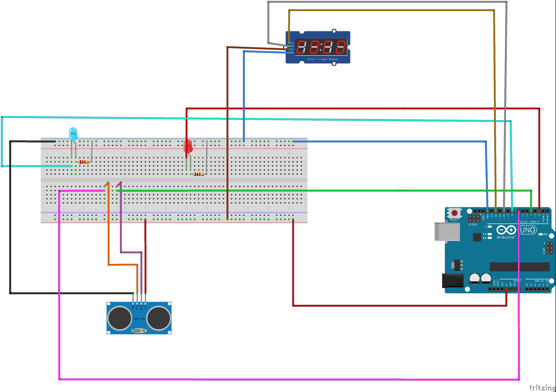Click the resistor next to the blue LED
The height and width of the screenshot is (392, 556).
click(x=84, y=162)
